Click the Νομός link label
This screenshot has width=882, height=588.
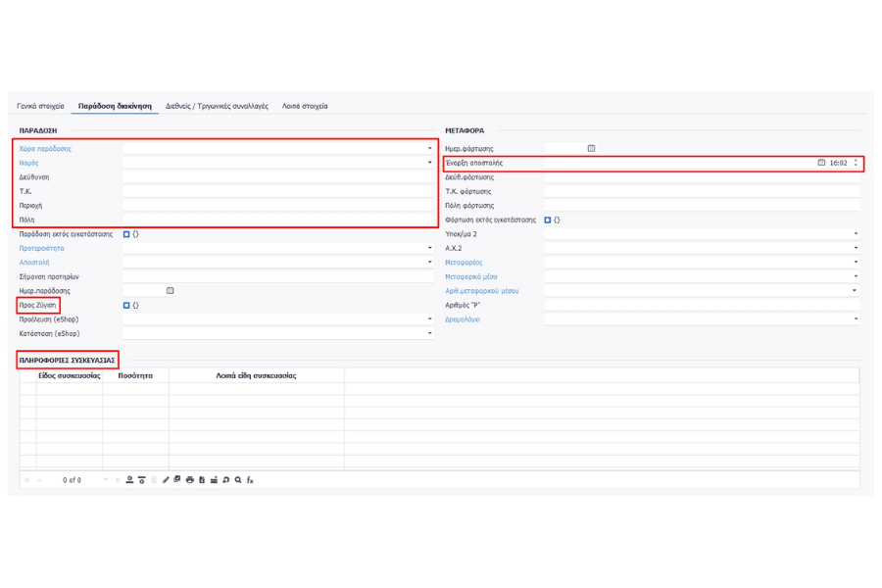(28, 163)
